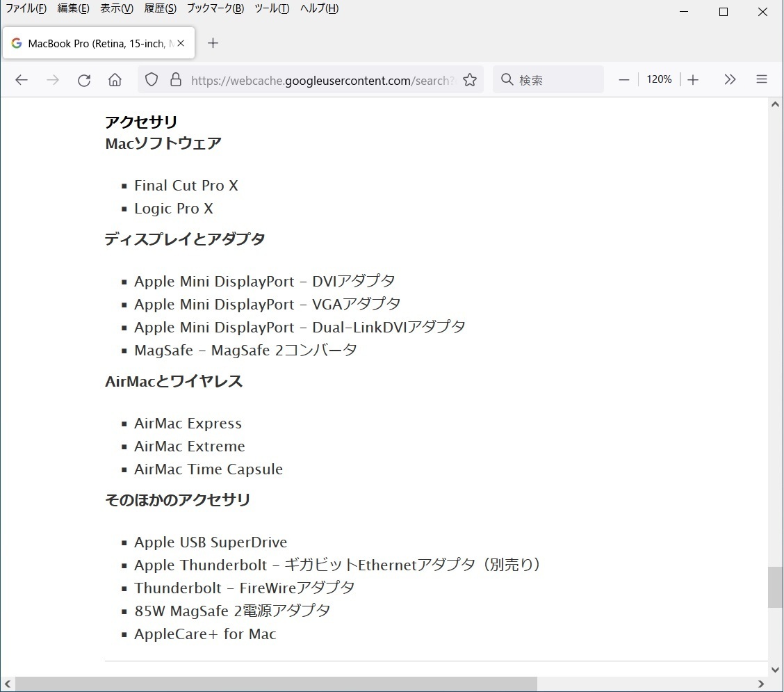Show site security padlock info

coord(175,80)
